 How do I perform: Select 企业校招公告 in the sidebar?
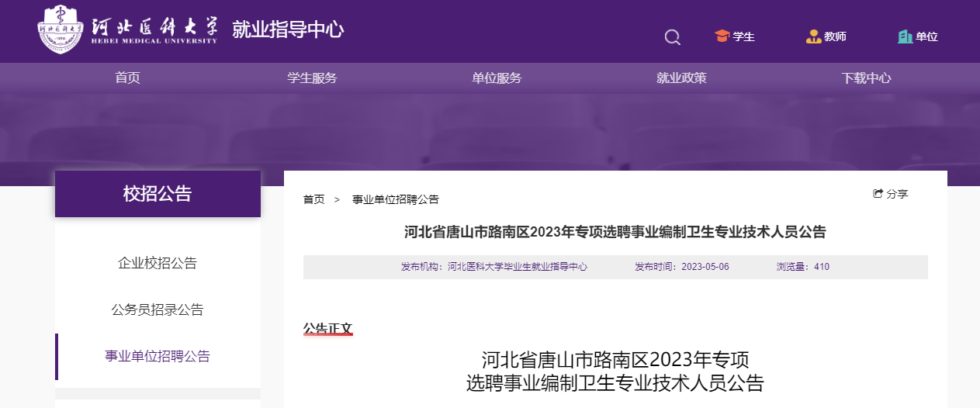coord(158,263)
